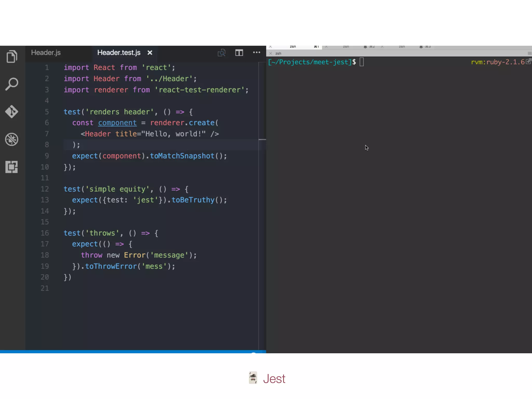Click the show references search icon
Screen dimensions: 532x399
(x=221, y=53)
